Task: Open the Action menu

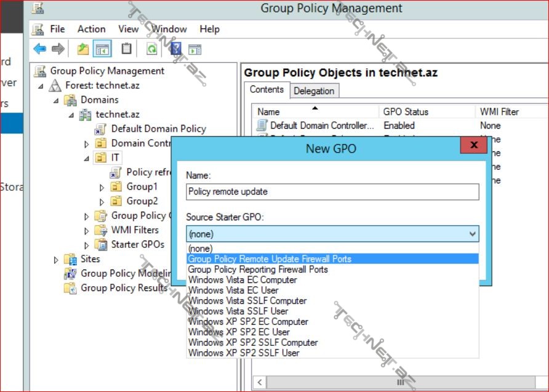Action: (x=91, y=29)
